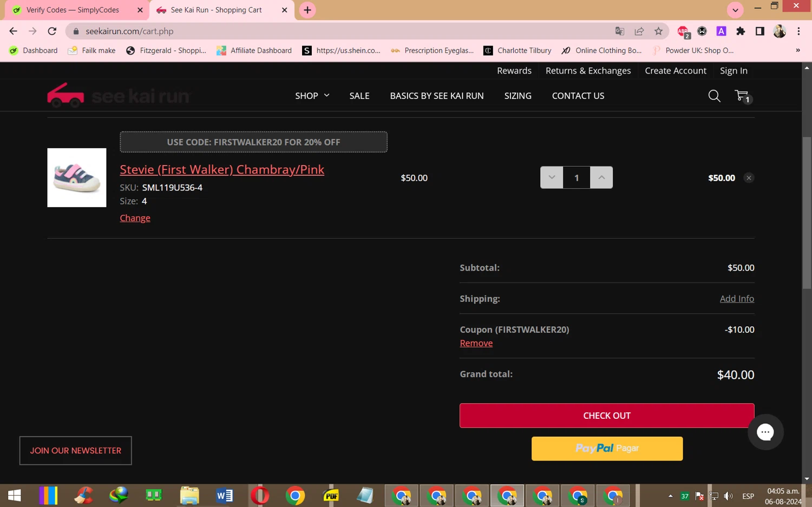Open the Dashboard bookmark
Image resolution: width=812 pixels, height=507 pixels.
coord(34,50)
